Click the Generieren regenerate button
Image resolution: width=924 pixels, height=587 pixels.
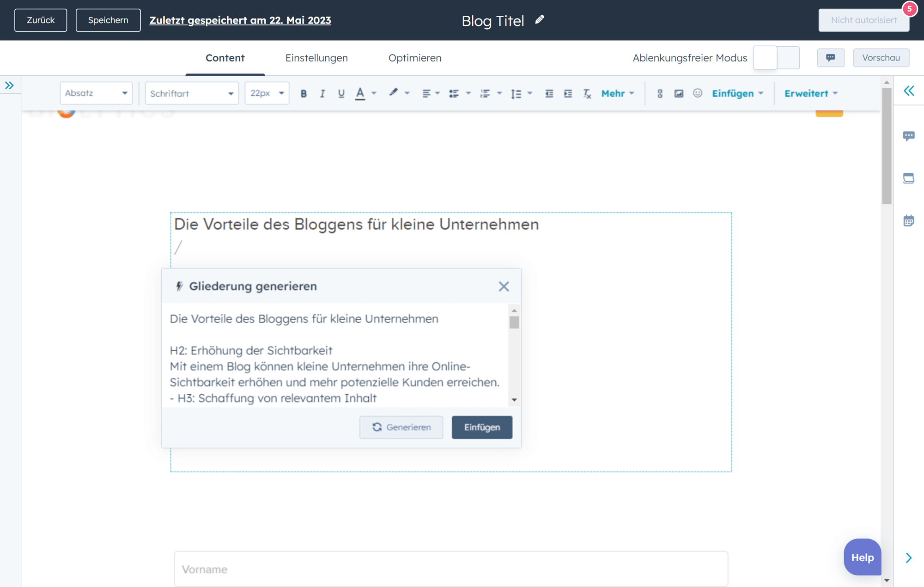click(401, 427)
